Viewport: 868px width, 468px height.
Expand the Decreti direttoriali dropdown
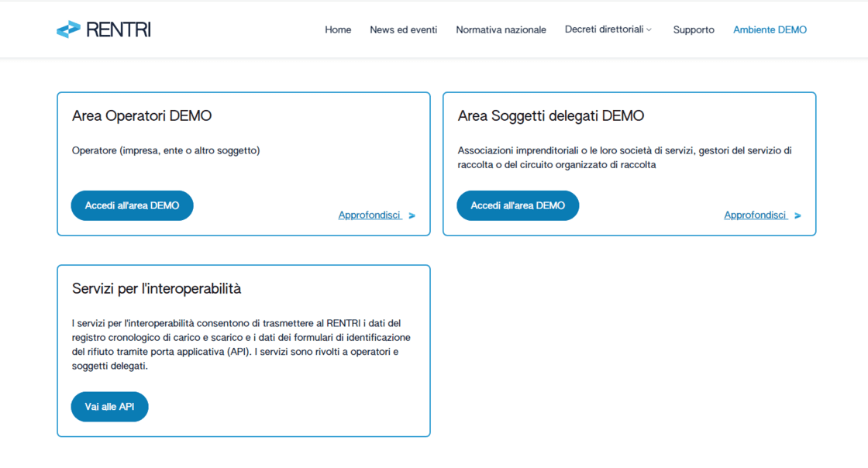click(x=608, y=29)
